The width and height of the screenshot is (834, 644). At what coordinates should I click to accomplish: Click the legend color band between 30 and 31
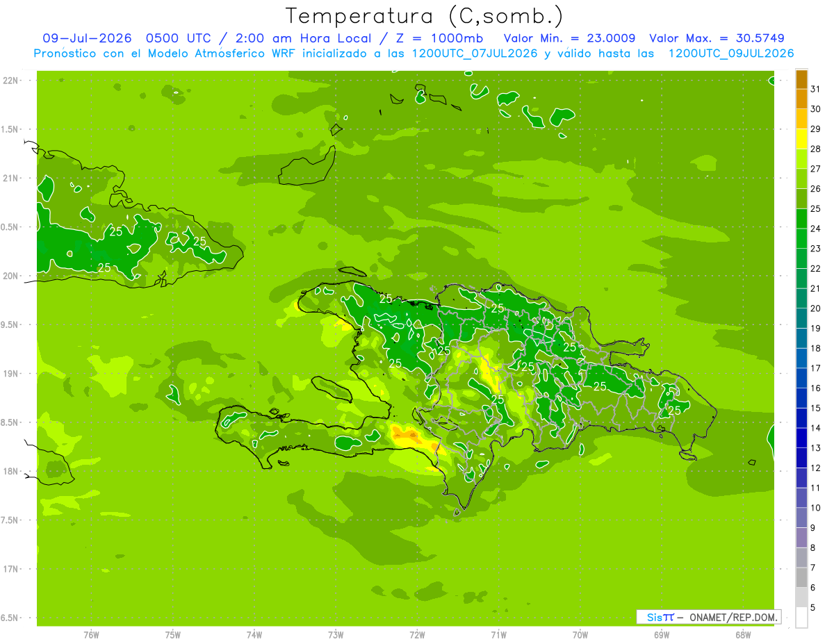pos(801,99)
